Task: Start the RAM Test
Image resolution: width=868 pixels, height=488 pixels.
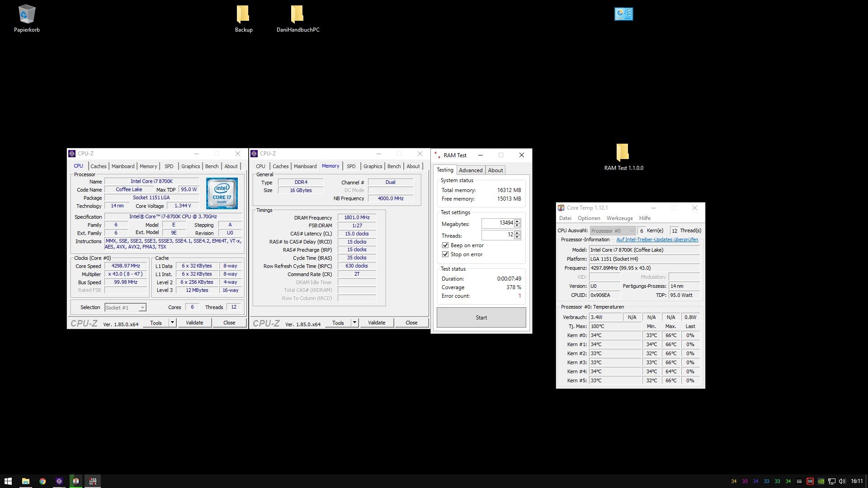Action: [x=481, y=318]
